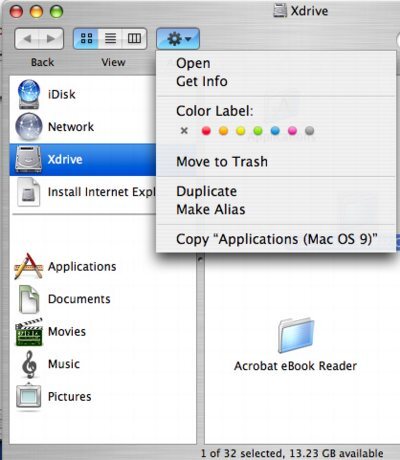This screenshot has height=460, width=400.
Task: Choose Copy "Applications (Mac OS 9)"
Action: point(276,239)
